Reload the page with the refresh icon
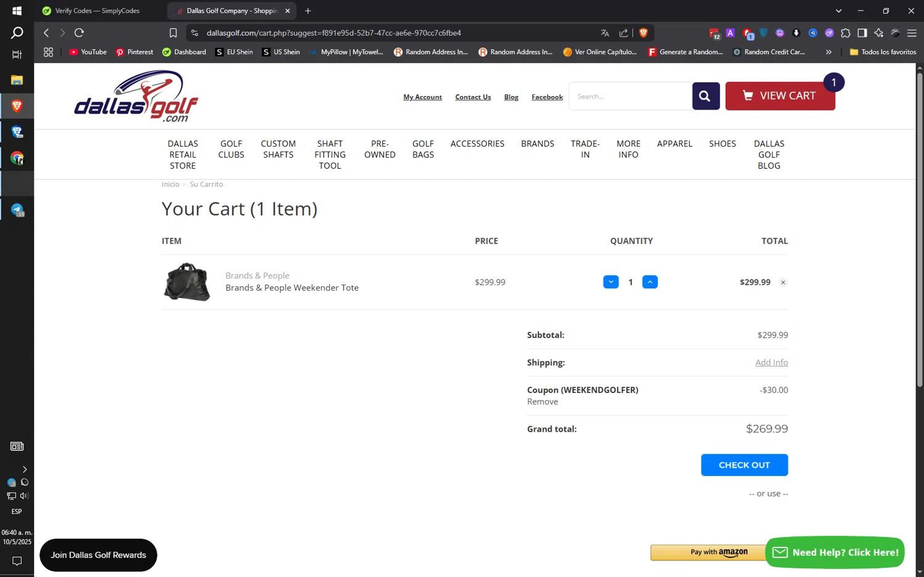The image size is (924, 577). pos(79,33)
